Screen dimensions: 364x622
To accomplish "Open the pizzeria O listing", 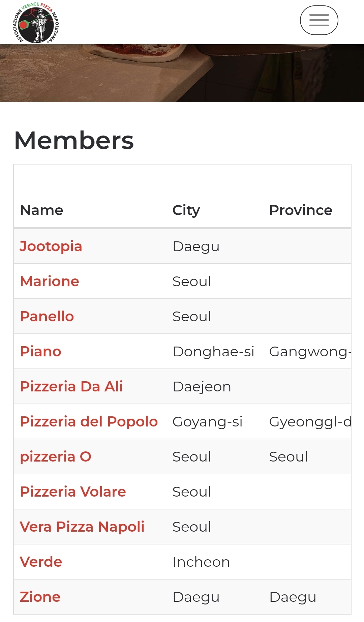I will pyautogui.click(x=56, y=457).
